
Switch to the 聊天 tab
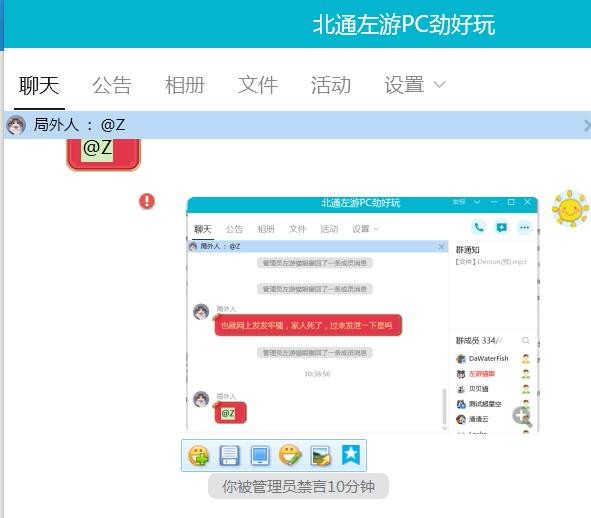pyautogui.click(x=39, y=85)
